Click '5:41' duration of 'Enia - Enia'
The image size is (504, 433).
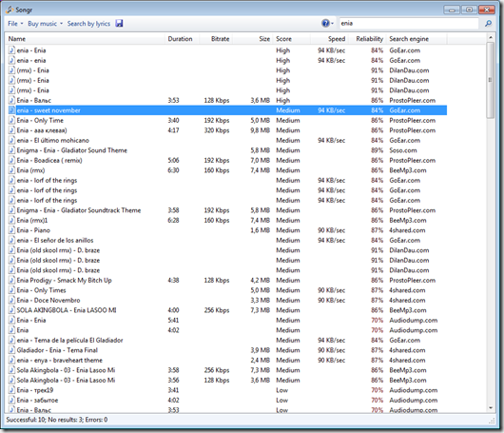(173, 320)
